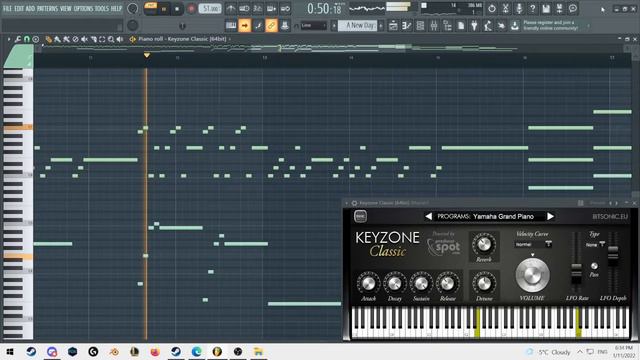Screen dimensions: 640x360
Task: Open the TOOLS menu
Action: tap(102, 8)
